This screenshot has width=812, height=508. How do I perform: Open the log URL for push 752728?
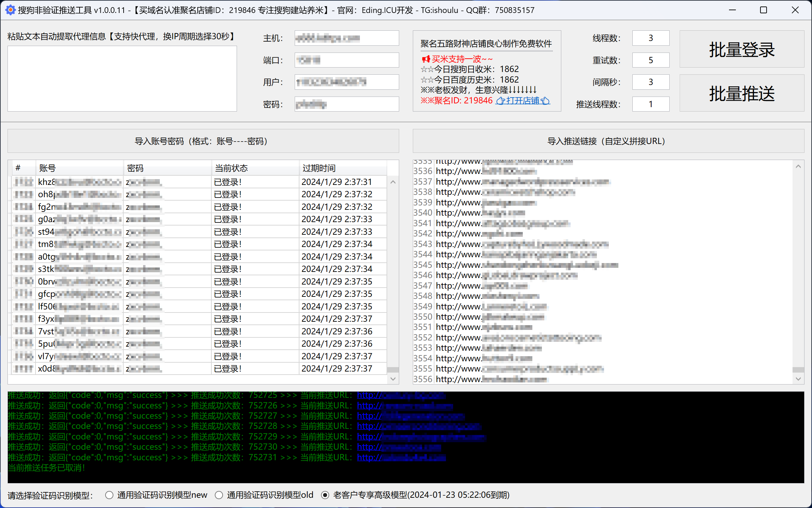tap(419, 426)
